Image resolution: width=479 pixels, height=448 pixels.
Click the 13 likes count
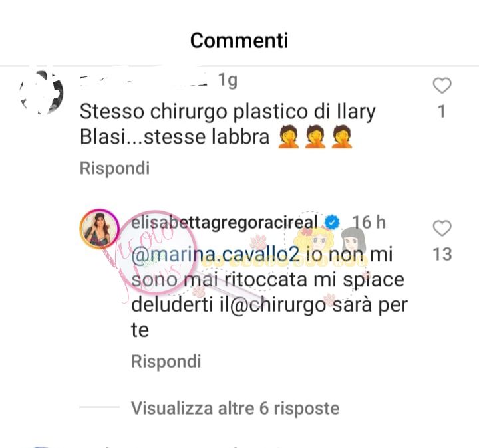click(x=442, y=254)
